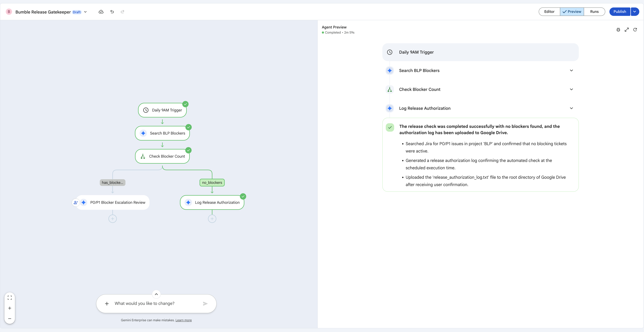
Task: Expand the Log Release Authorization preview step
Action: [x=571, y=108]
